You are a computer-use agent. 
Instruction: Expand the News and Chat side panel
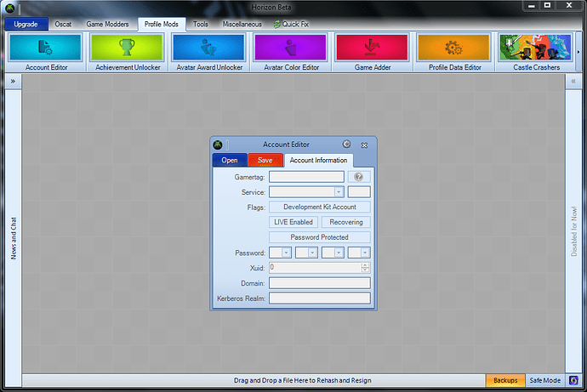pyautogui.click(x=14, y=82)
